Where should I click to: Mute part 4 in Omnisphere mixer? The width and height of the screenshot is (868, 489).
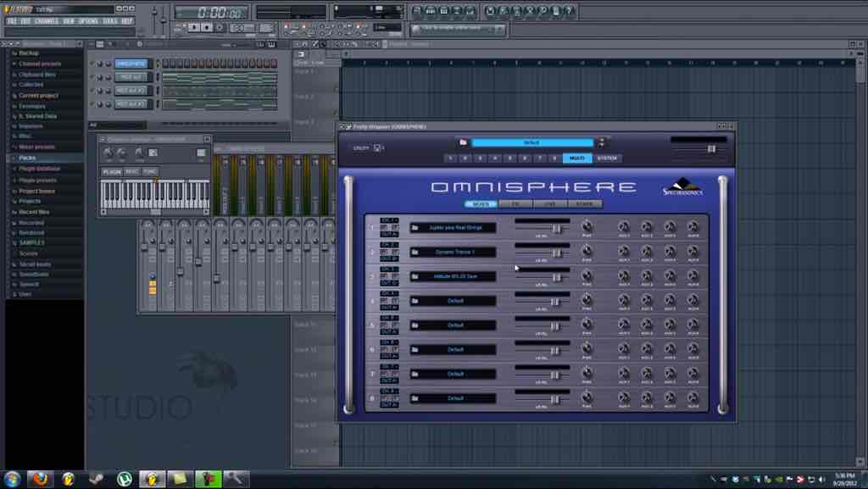pos(384,300)
